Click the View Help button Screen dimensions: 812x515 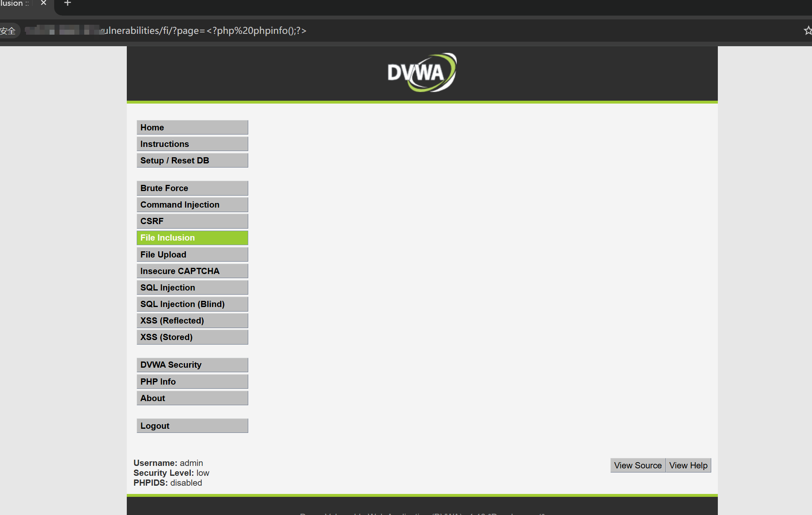(688, 465)
